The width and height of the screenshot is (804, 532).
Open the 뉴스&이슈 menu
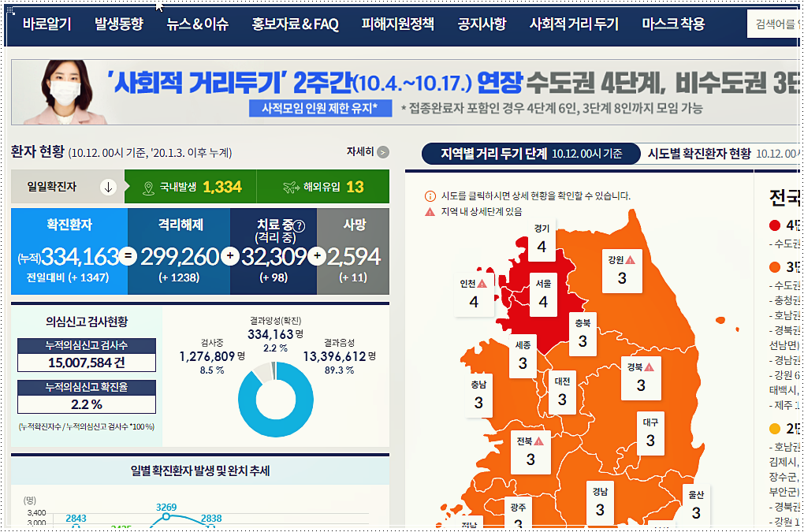point(197,24)
